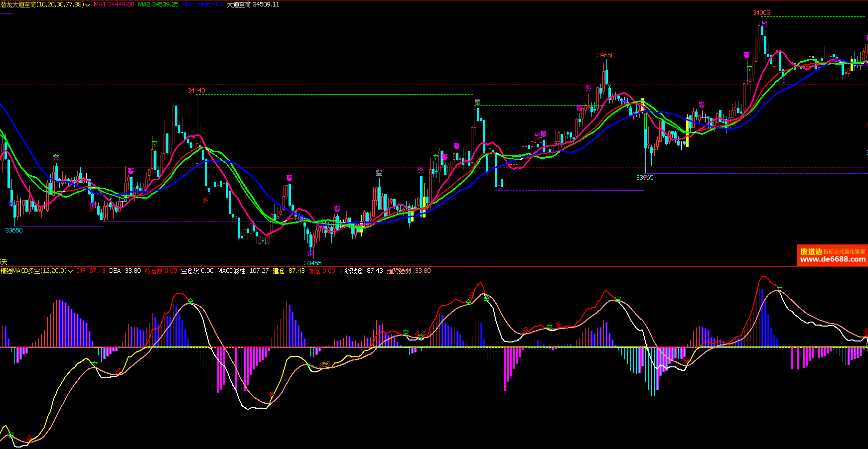Click the 34905 high price label
868x449 pixels.
pyautogui.click(x=761, y=13)
